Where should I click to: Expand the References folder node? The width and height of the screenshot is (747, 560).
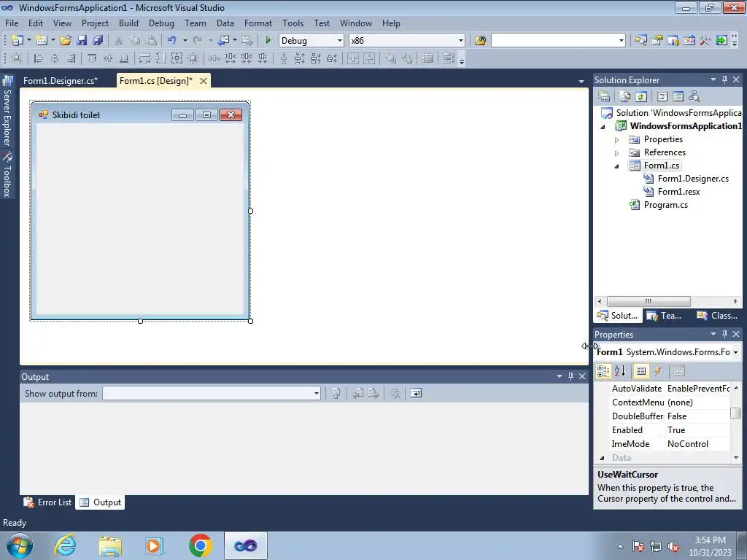point(616,153)
